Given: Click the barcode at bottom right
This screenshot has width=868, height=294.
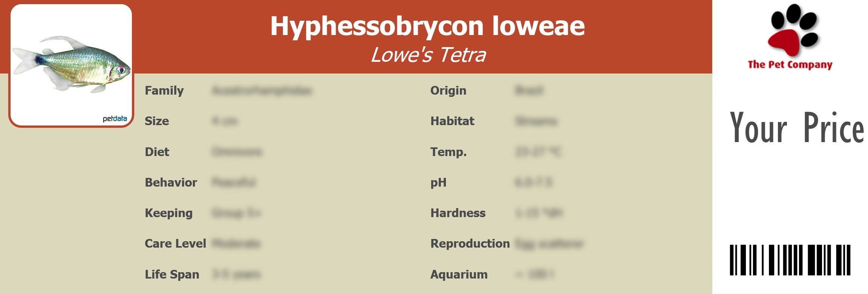Looking at the screenshot, I should (790, 260).
